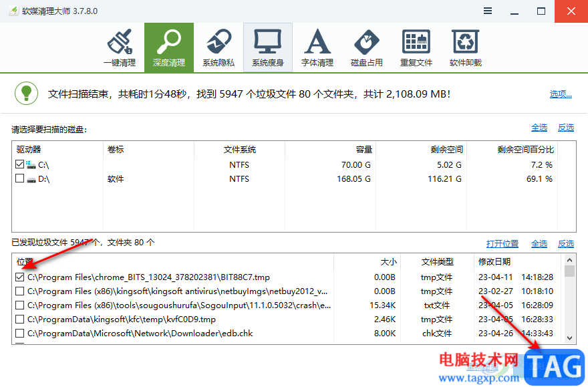Sort files by 位置 column header

(173, 262)
